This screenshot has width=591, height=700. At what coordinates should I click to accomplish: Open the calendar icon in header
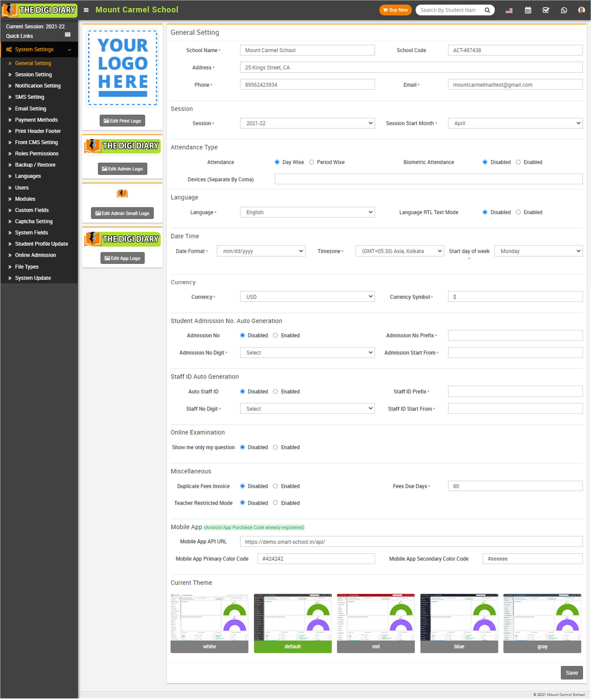[528, 10]
